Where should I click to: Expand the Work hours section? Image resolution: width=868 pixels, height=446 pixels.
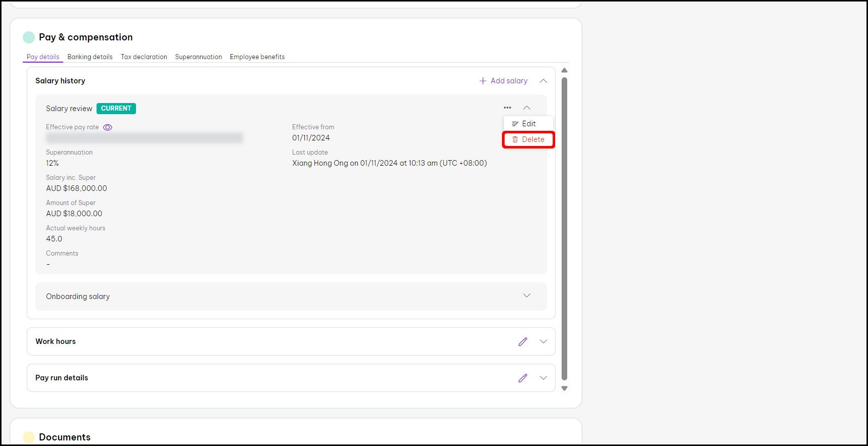click(x=543, y=341)
